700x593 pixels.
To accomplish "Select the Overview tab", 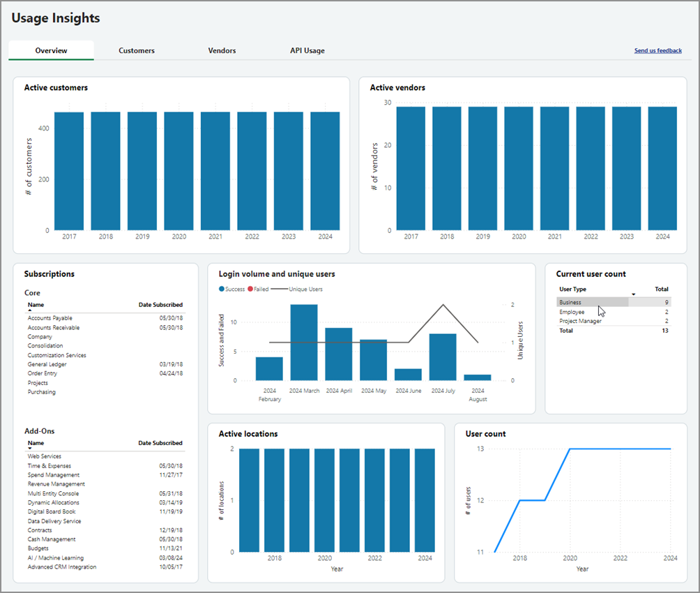I will [x=52, y=51].
